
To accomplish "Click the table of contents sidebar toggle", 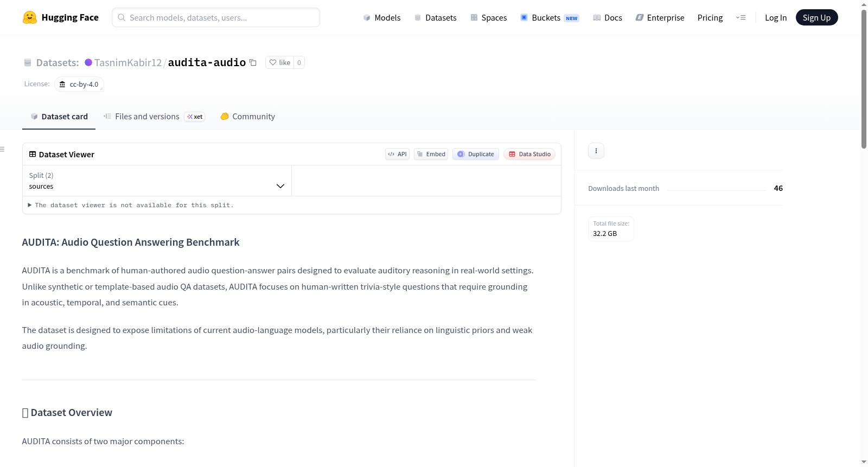I will pos(2,149).
